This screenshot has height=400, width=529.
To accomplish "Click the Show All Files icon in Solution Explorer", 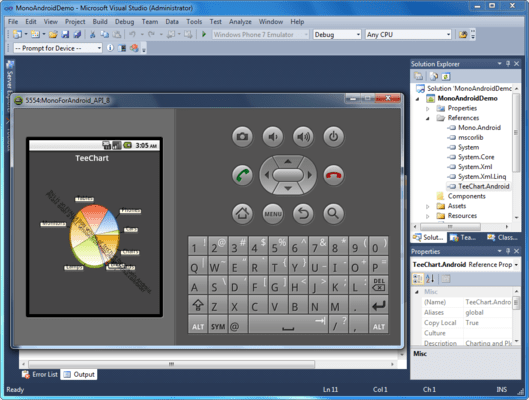I will coord(434,77).
